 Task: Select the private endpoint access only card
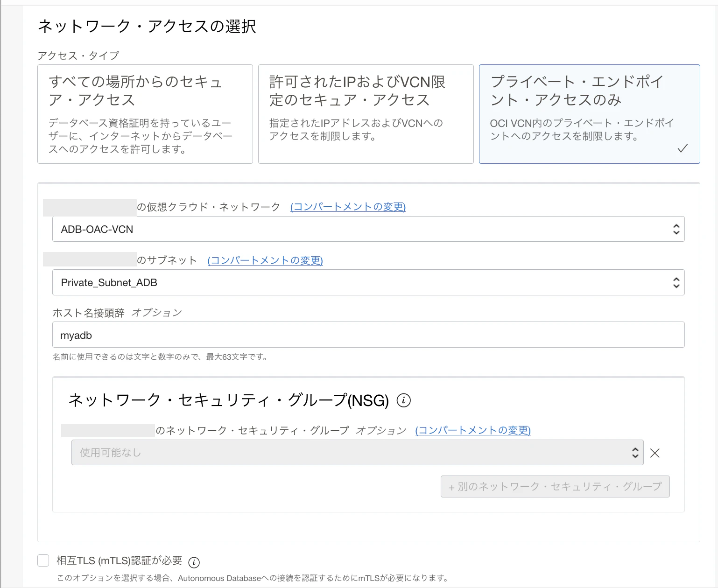coord(590,114)
